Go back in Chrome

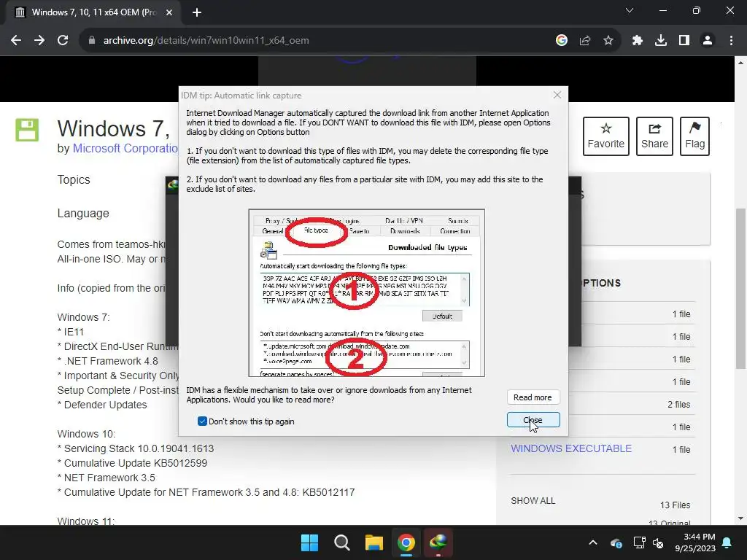pyautogui.click(x=16, y=41)
